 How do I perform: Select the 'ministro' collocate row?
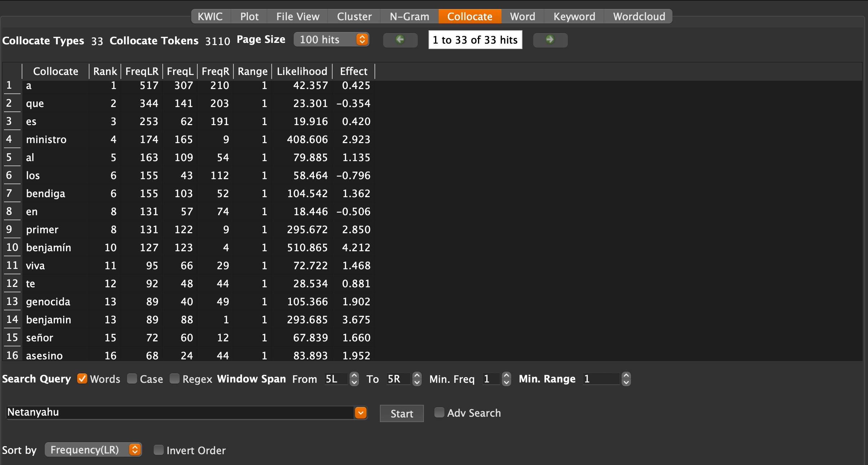click(x=46, y=139)
